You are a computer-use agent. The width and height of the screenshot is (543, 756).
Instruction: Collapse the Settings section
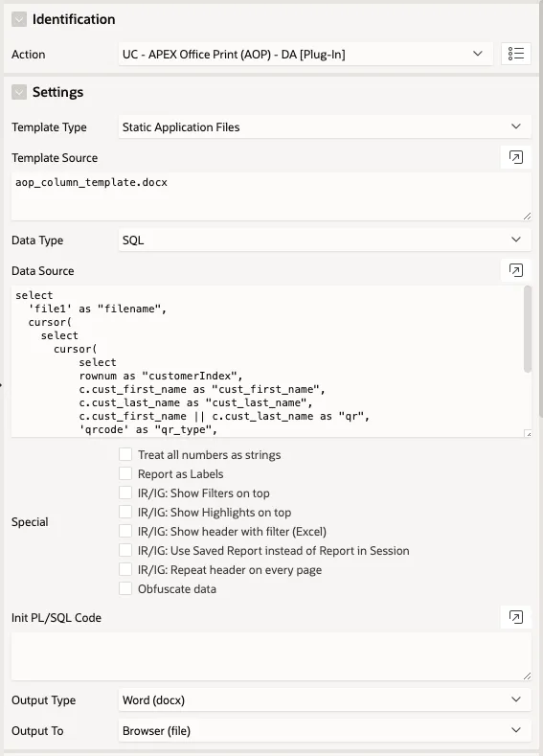tap(19, 92)
